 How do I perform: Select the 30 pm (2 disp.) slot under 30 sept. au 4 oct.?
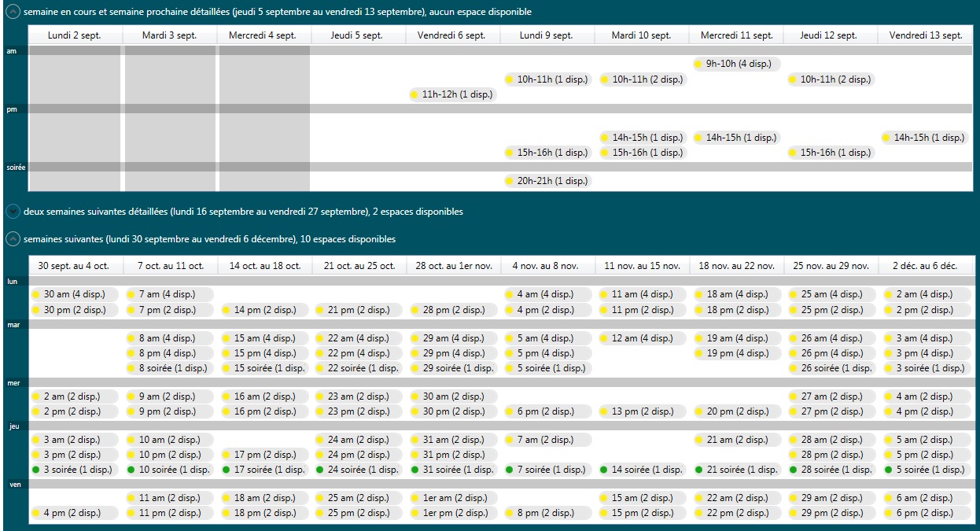pos(74,310)
